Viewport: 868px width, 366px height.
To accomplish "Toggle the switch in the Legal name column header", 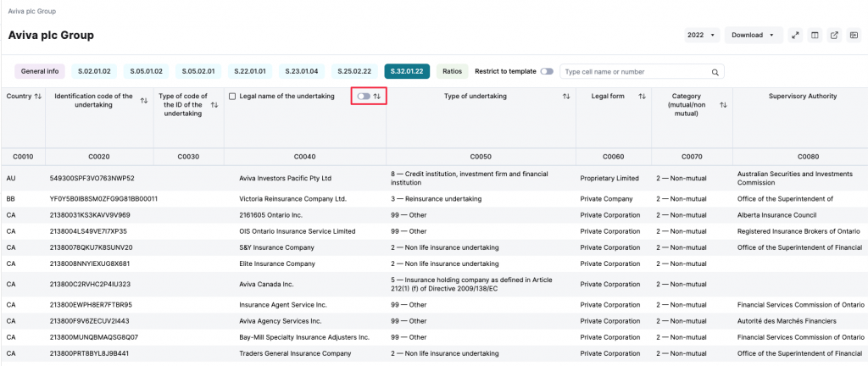I will [363, 97].
